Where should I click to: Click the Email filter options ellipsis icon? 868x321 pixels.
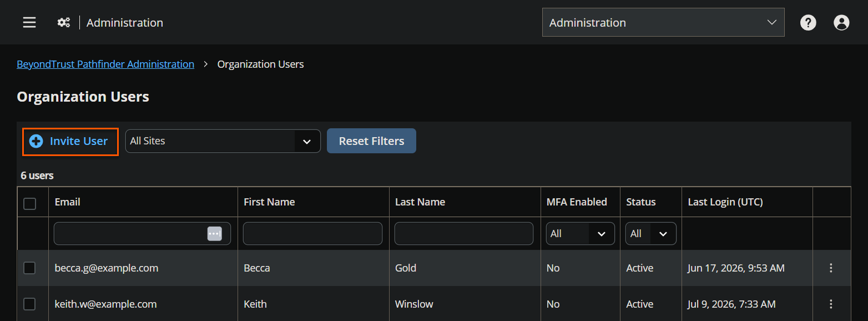[x=215, y=234]
